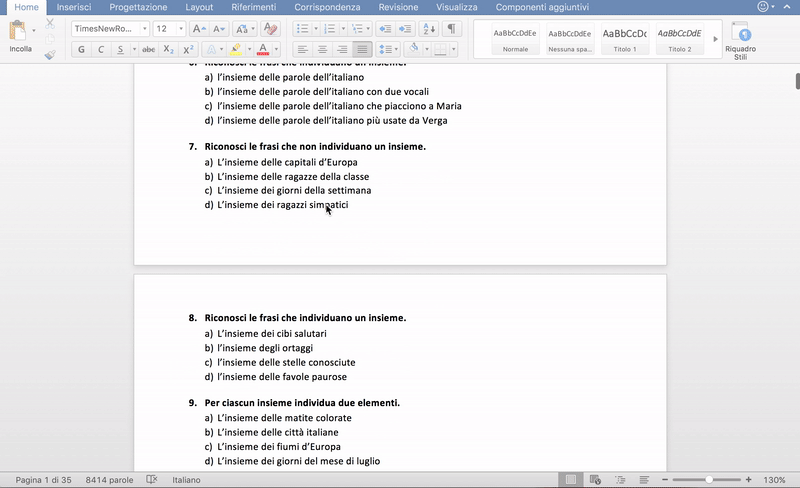
Task: Click the borders grid icon
Action: pyautogui.click(x=440, y=50)
